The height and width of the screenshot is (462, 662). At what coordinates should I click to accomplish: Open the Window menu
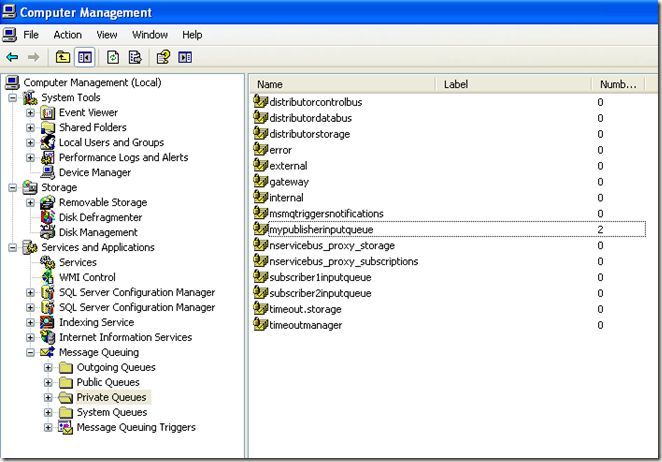150,35
